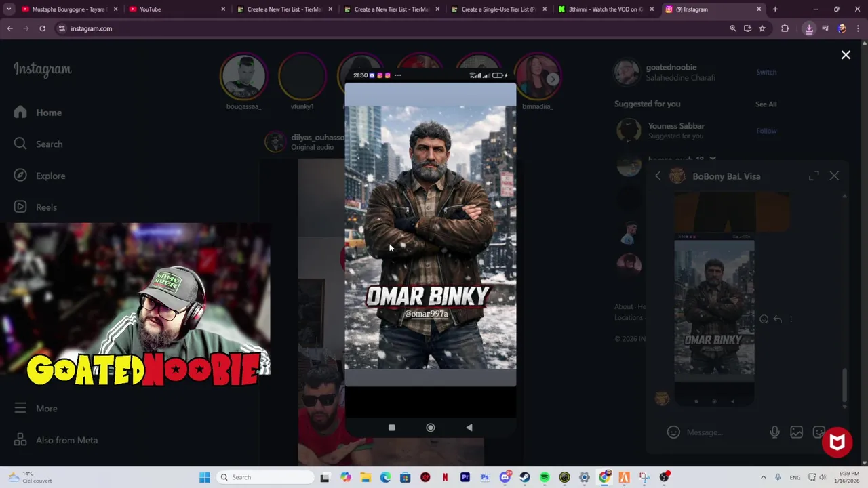Click the phone recents square button

tap(391, 428)
